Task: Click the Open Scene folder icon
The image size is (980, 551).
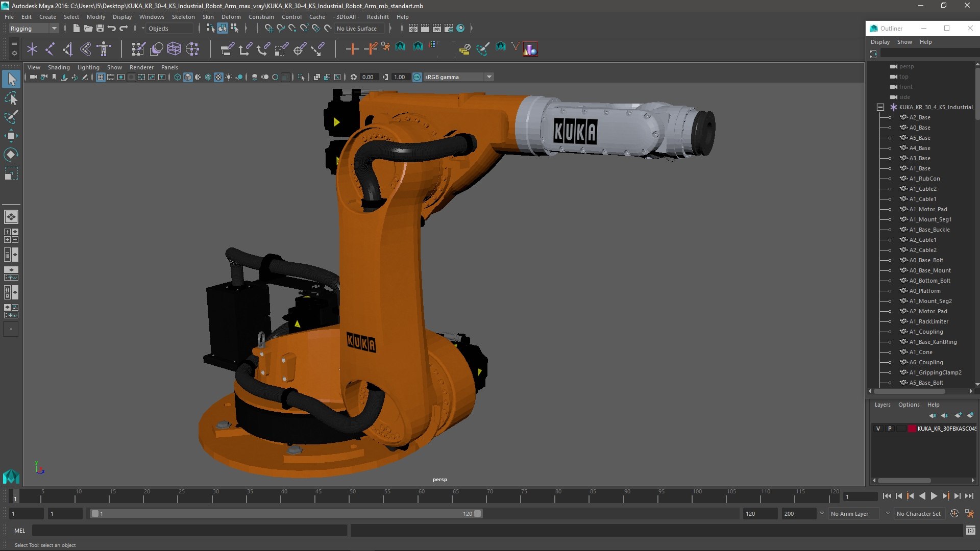Action: pos(88,29)
